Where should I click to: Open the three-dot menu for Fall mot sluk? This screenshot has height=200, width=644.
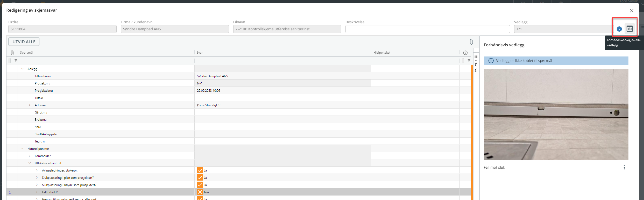(624, 167)
